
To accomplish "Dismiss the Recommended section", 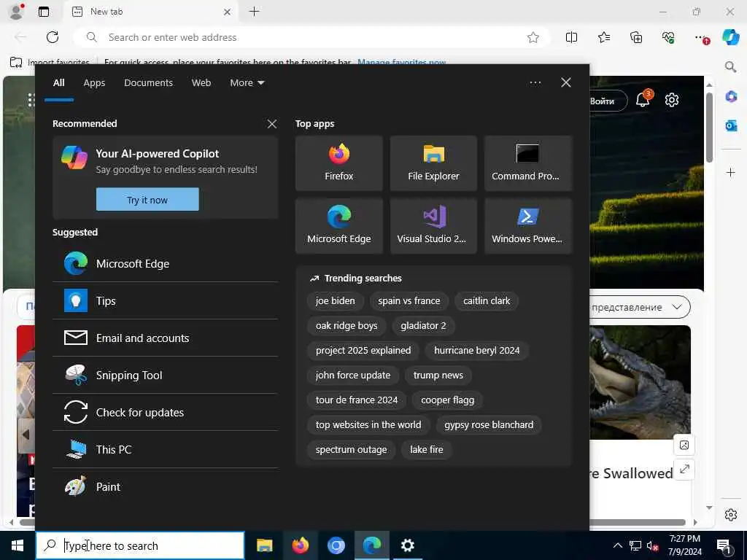I will (272, 124).
